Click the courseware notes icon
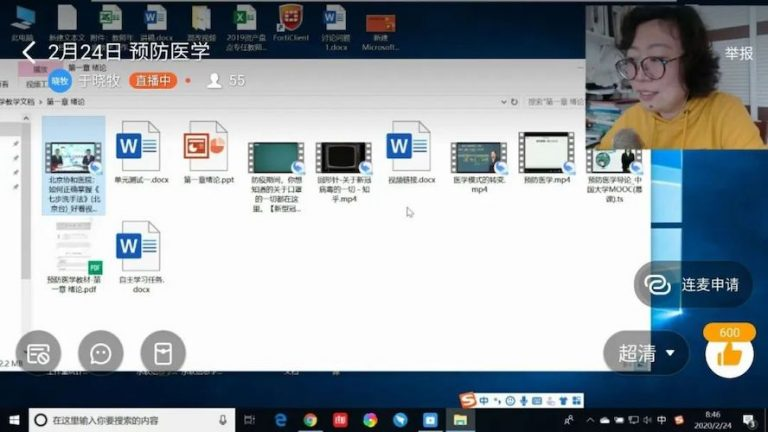This screenshot has width=768, height=432. (x=162, y=353)
